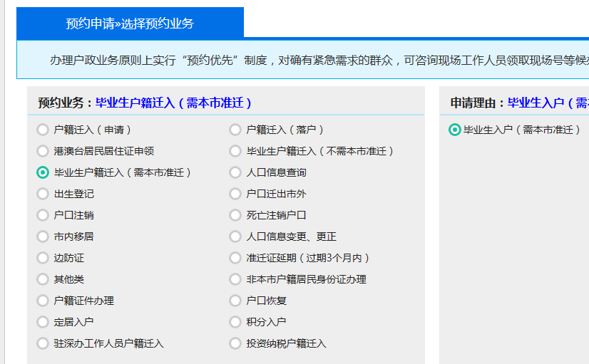This screenshot has width=589, height=364.
Task: Select 边防证 radio option
Action: pyautogui.click(x=43, y=258)
